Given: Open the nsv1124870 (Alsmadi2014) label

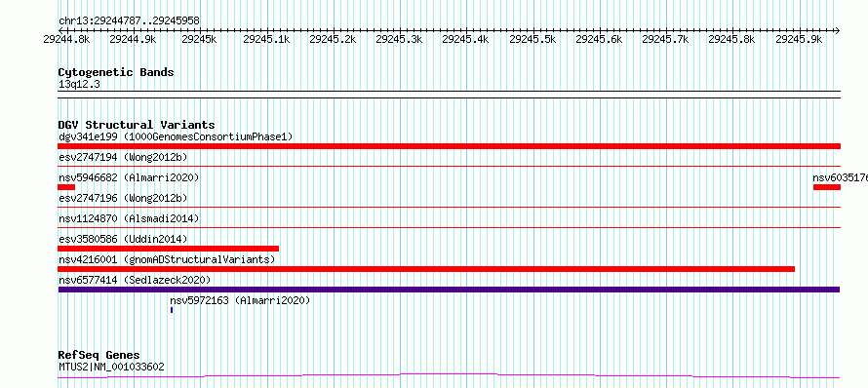Looking at the screenshot, I should (129, 218).
